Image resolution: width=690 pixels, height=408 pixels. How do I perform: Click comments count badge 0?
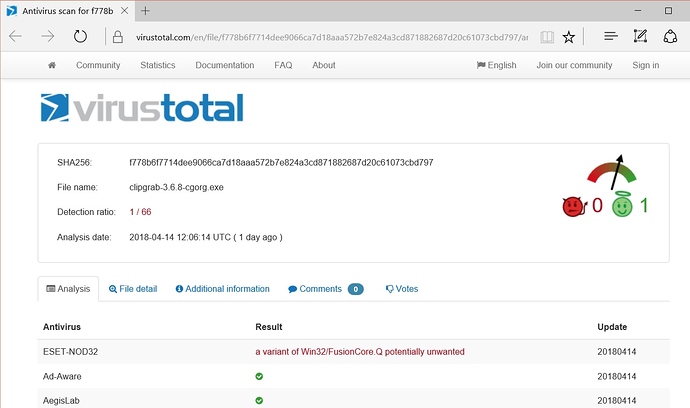[x=356, y=289]
